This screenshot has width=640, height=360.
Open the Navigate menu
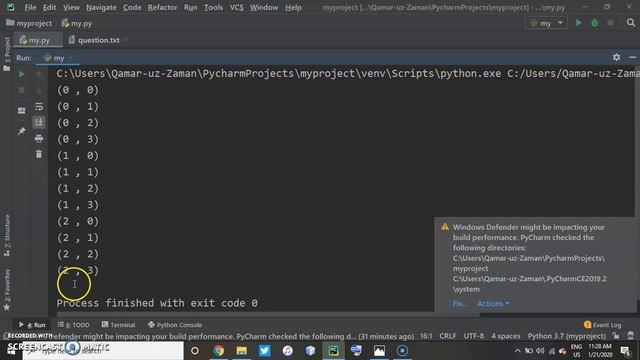(101, 7)
